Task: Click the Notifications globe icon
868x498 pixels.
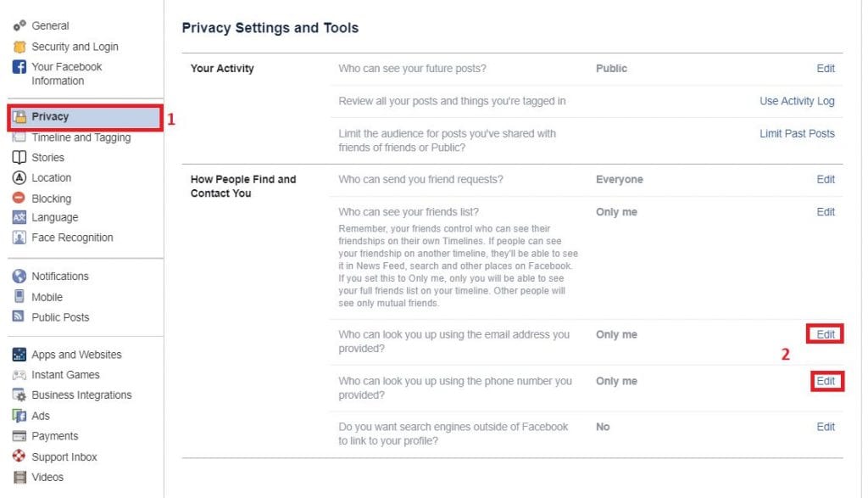Action: 19,277
